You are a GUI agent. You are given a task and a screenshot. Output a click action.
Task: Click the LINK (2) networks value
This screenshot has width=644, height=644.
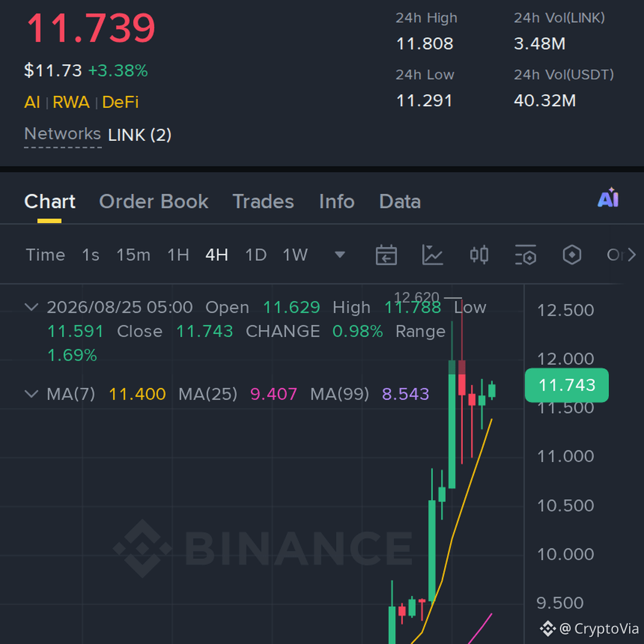pos(140,135)
